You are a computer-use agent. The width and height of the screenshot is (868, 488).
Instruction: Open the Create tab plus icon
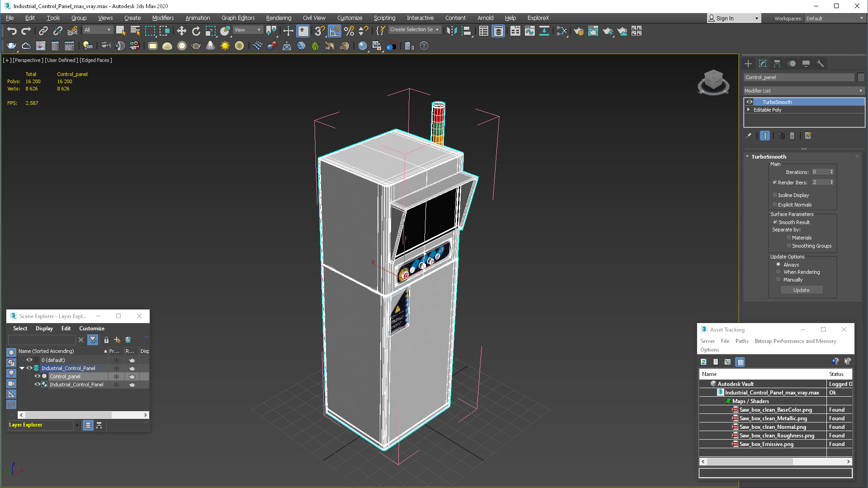pos(748,63)
